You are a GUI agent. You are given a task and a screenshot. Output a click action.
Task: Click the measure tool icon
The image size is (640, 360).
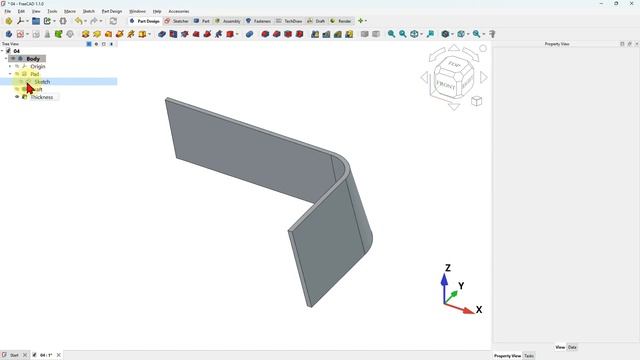(492, 34)
